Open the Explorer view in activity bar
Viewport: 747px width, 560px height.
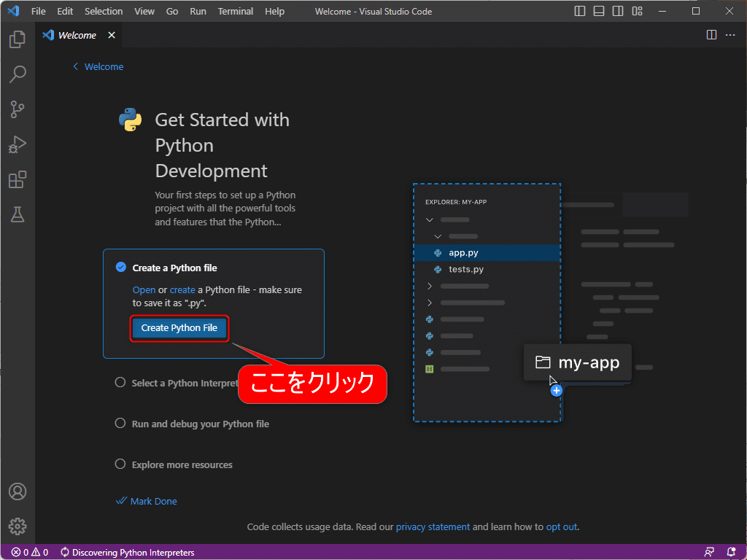[18, 39]
